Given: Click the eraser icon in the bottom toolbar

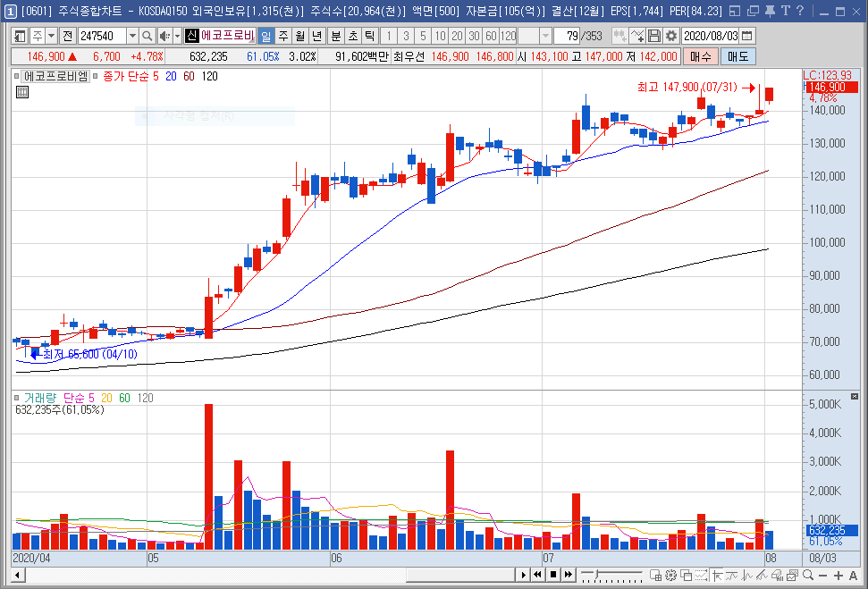Looking at the screenshot, I should (778, 576).
